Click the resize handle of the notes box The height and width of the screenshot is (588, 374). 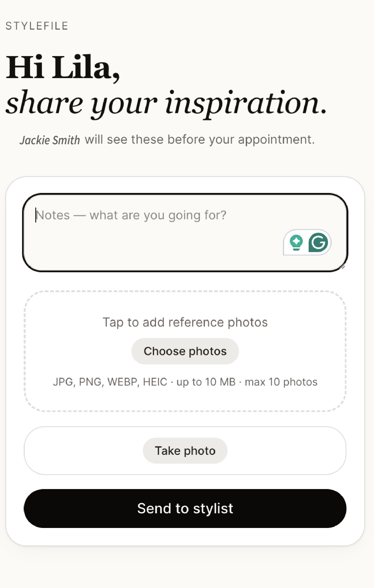click(x=343, y=267)
